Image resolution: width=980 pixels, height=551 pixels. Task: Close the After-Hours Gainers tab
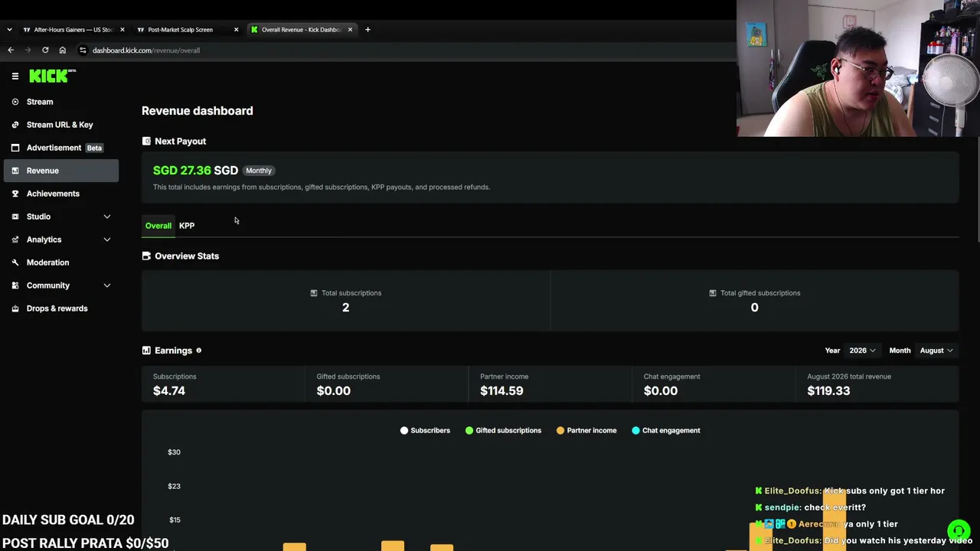[x=122, y=30]
